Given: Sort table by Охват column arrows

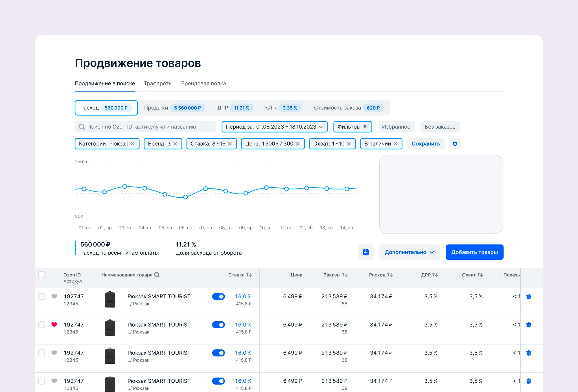Looking at the screenshot, I should pos(480,275).
